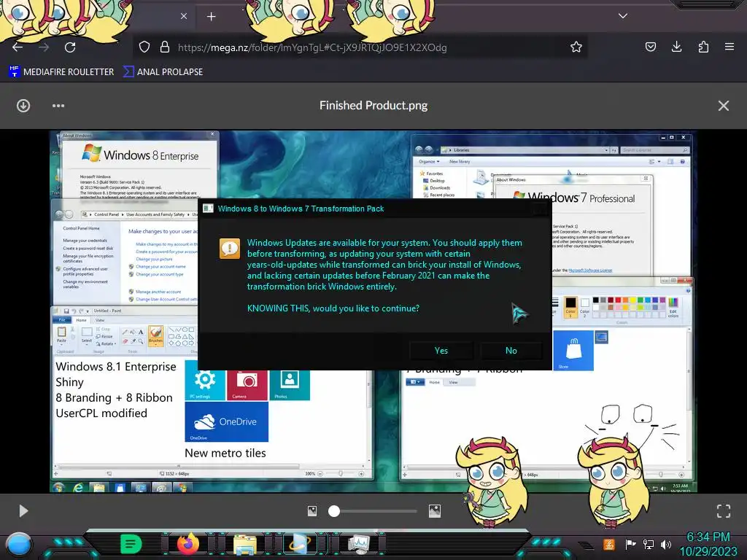Click No in the Transformation Pack dialog

click(511, 351)
